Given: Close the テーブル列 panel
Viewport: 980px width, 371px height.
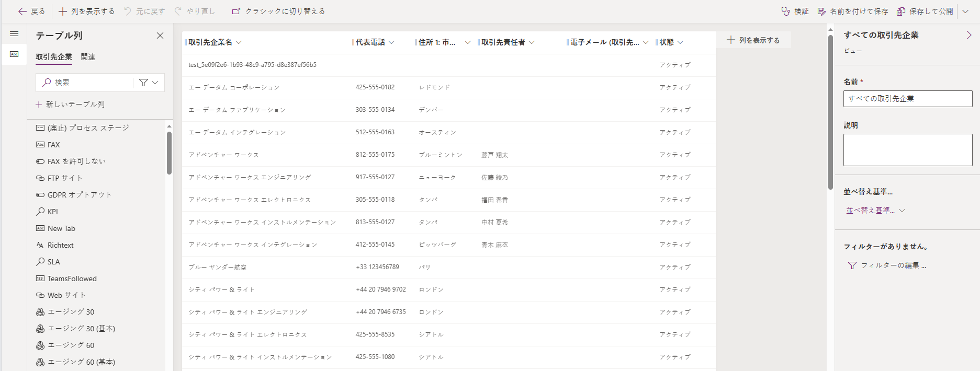Looking at the screenshot, I should 160,36.
